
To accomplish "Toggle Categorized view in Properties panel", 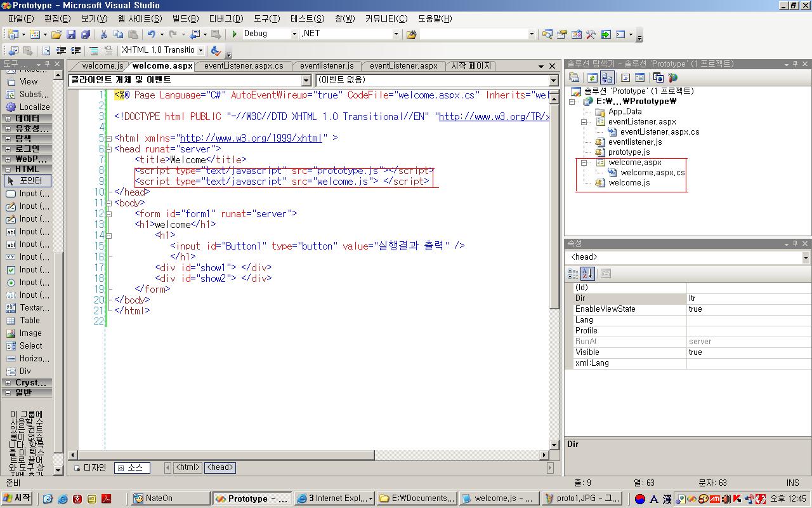I will pos(573,274).
